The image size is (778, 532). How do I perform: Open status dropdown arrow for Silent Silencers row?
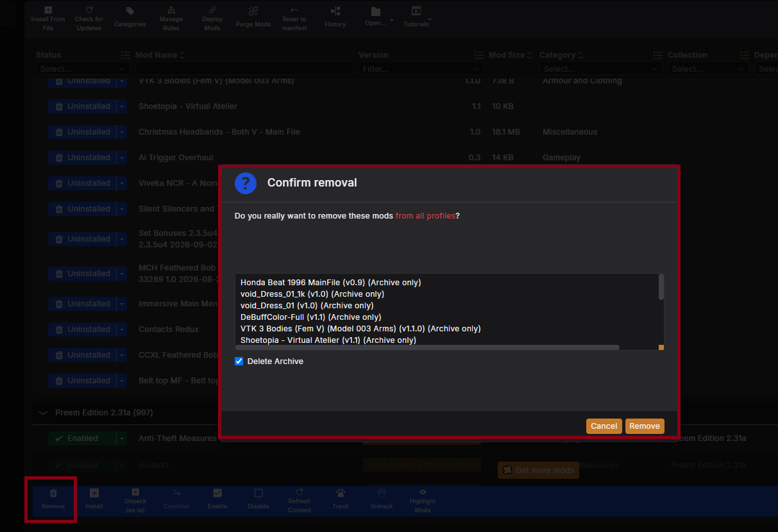(122, 209)
